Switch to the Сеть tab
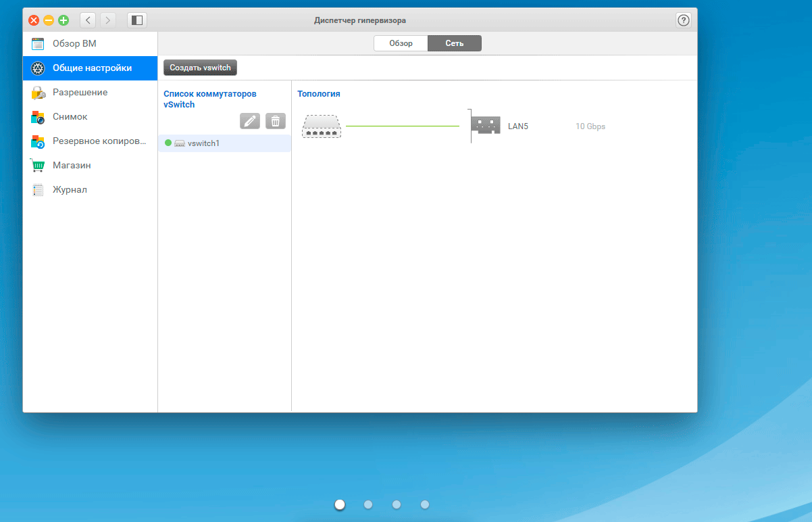 pyautogui.click(x=455, y=43)
